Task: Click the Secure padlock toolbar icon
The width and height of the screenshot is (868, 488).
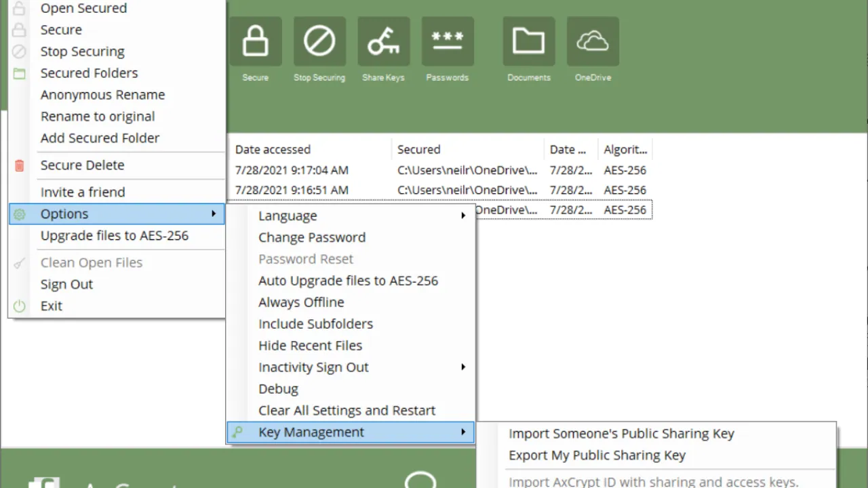Action: pos(255,41)
